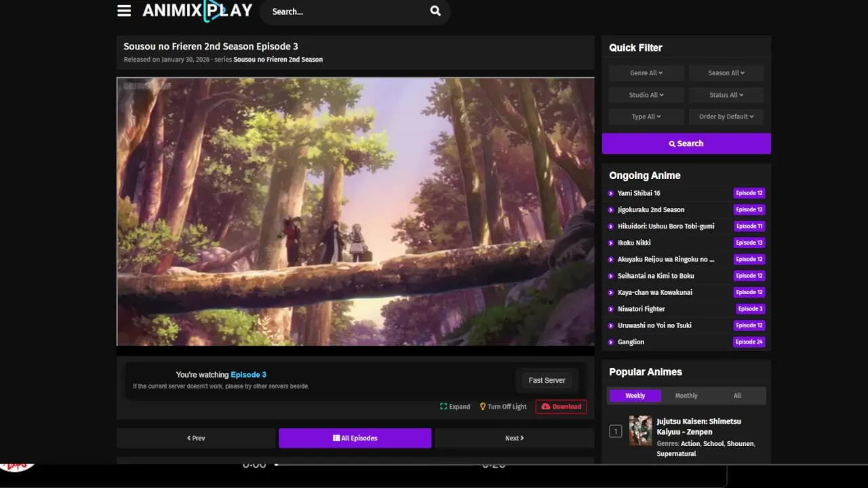Open Yami Shibai 16 from ongoing list
The width and height of the screenshot is (868, 488).
639,193
